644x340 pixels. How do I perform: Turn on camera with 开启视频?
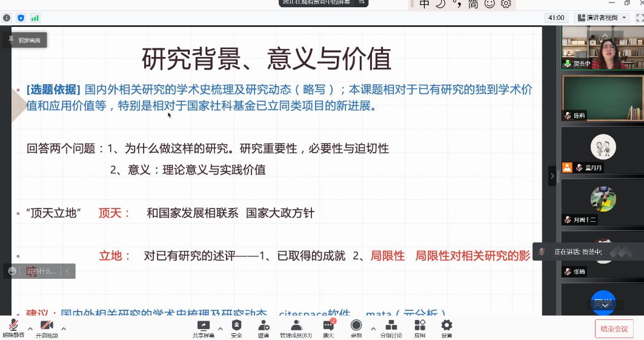click(47, 328)
